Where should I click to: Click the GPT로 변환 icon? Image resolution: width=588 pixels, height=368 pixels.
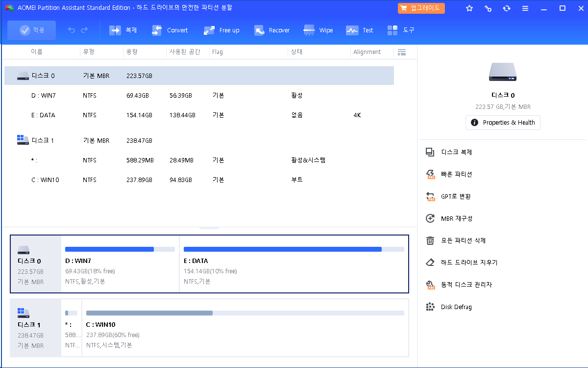430,196
